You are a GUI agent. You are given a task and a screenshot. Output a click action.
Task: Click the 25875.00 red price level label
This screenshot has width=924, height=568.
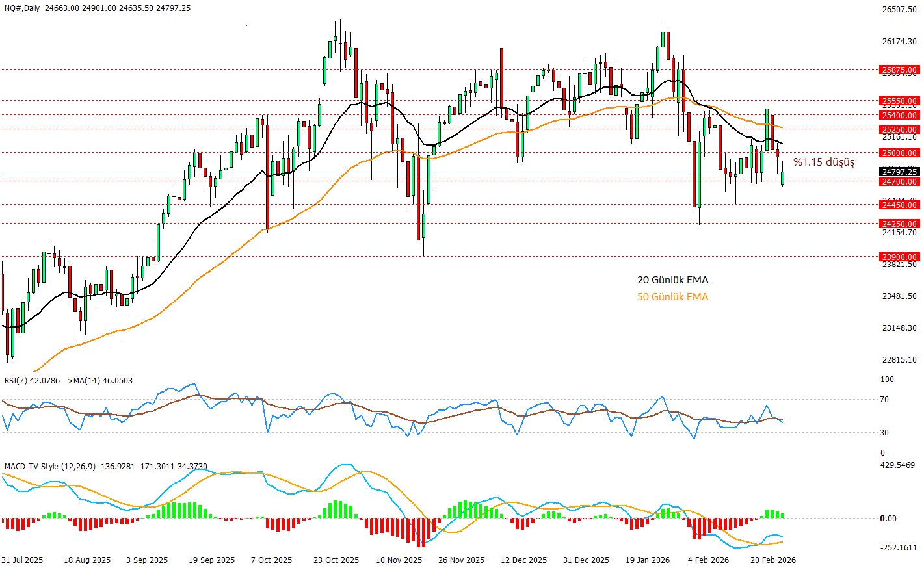point(899,70)
